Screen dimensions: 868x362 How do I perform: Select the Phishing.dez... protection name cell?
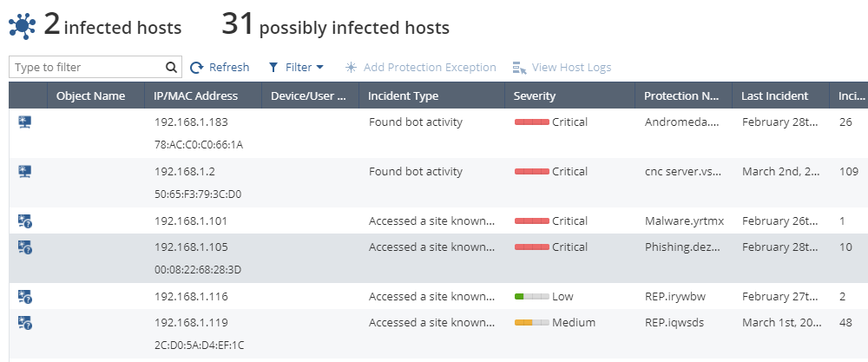pyautogui.click(x=682, y=247)
